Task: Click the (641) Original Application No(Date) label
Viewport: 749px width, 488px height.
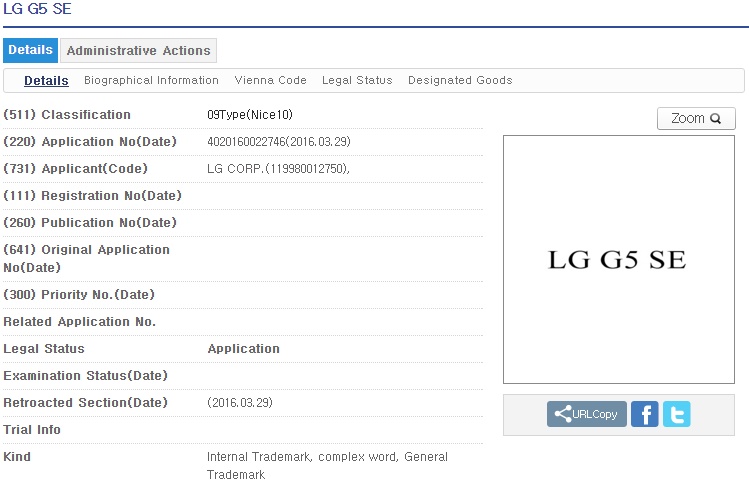Action: coord(86,259)
